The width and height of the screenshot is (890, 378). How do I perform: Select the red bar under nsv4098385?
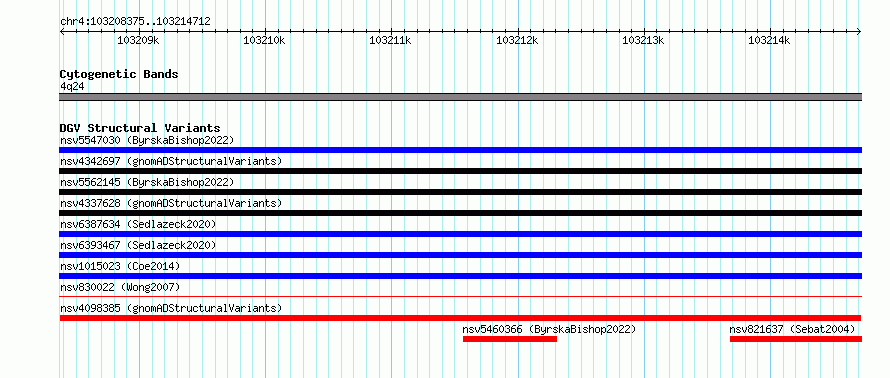tap(460, 318)
